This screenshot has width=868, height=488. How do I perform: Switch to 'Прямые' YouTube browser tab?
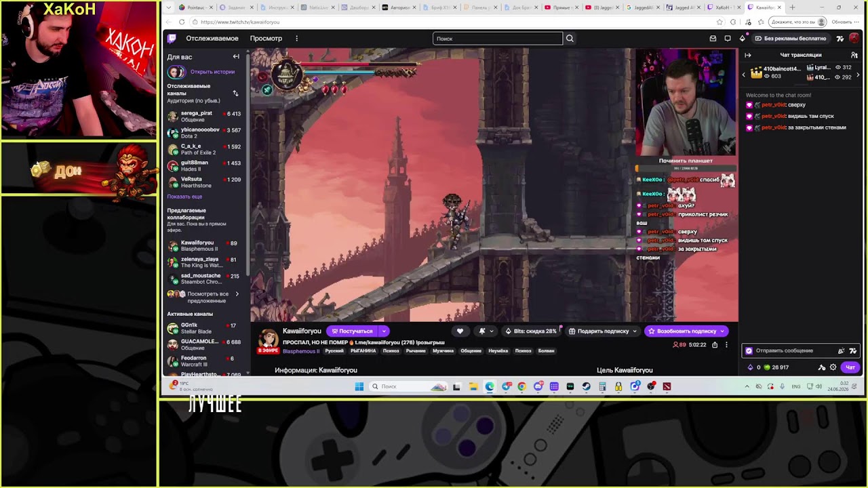(561, 7)
